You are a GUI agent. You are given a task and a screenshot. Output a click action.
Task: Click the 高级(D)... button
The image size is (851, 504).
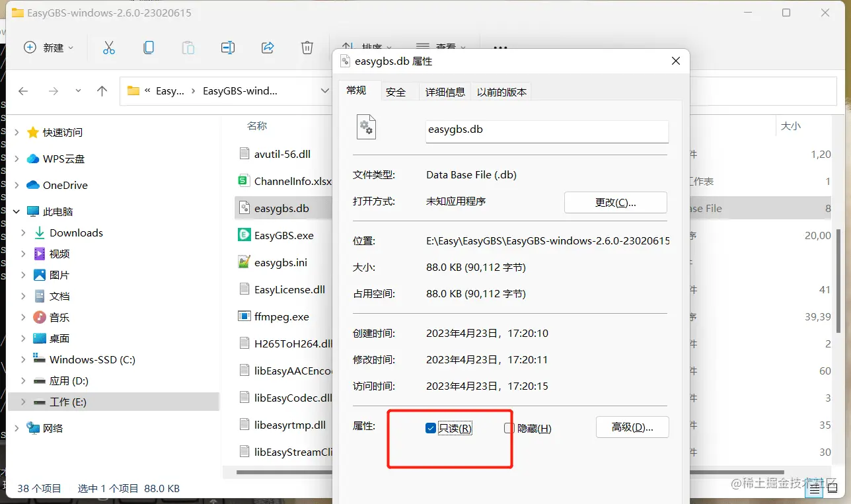point(632,427)
